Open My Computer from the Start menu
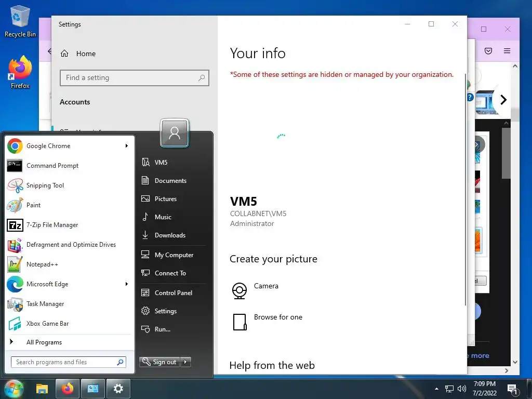Image resolution: width=532 pixels, height=399 pixels. [x=173, y=255]
